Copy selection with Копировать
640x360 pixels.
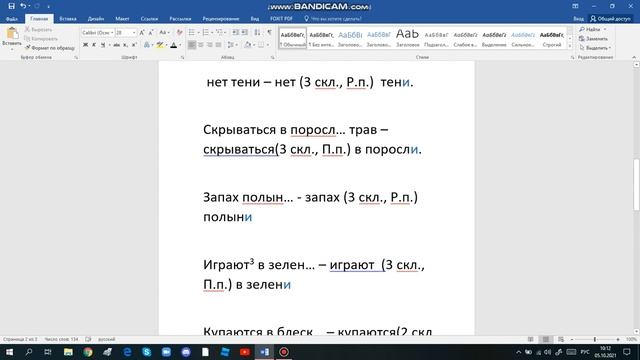pos(41,39)
